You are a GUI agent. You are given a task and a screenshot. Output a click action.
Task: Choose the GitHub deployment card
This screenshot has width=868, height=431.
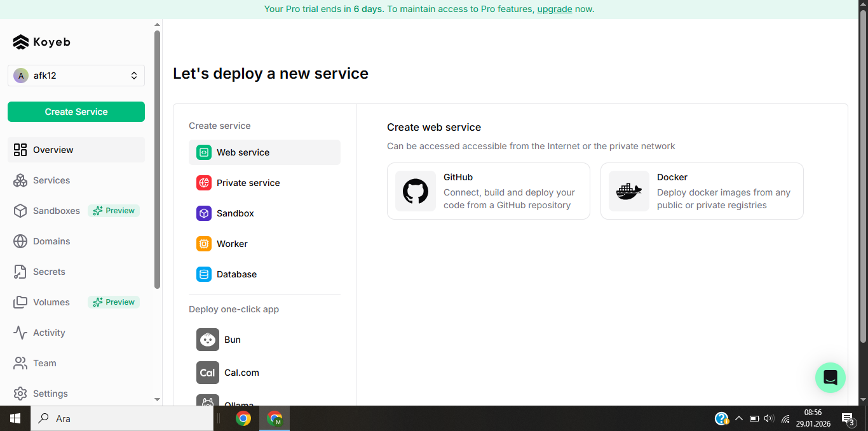[x=489, y=191]
